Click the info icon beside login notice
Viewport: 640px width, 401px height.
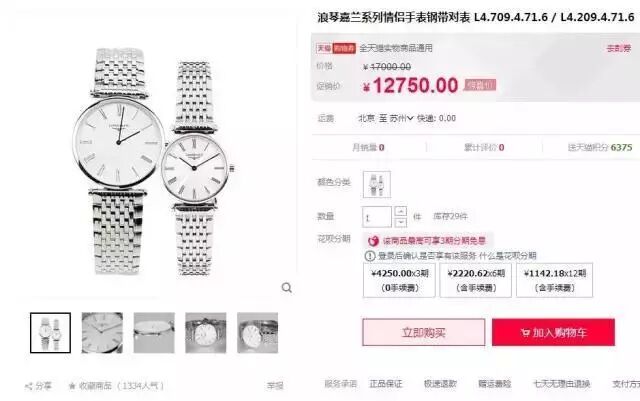pos(370,256)
